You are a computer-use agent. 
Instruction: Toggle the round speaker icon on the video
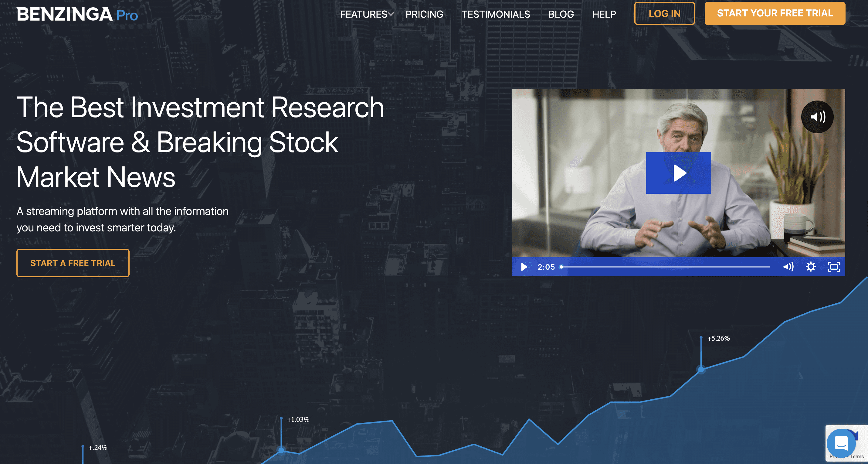click(x=817, y=117)
